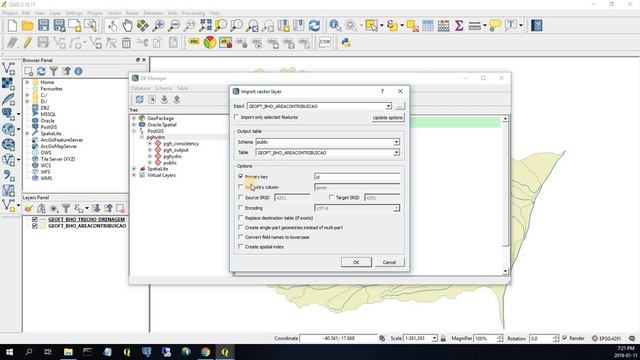Screen dimensions: 640x360
Task: Click the Statistical Summary sigma icon
Action: tap(459, 26)
